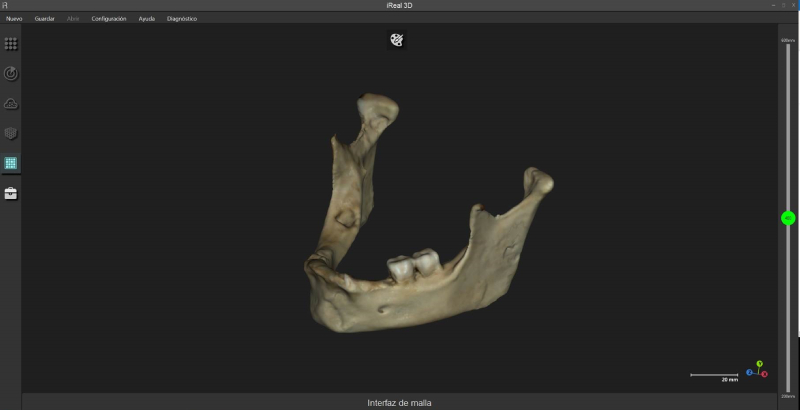Screen dimensions: 800x410
Task: Click the highlighted teal mesh grid icon
Action: pyautogui.click(x=11, y=163)
